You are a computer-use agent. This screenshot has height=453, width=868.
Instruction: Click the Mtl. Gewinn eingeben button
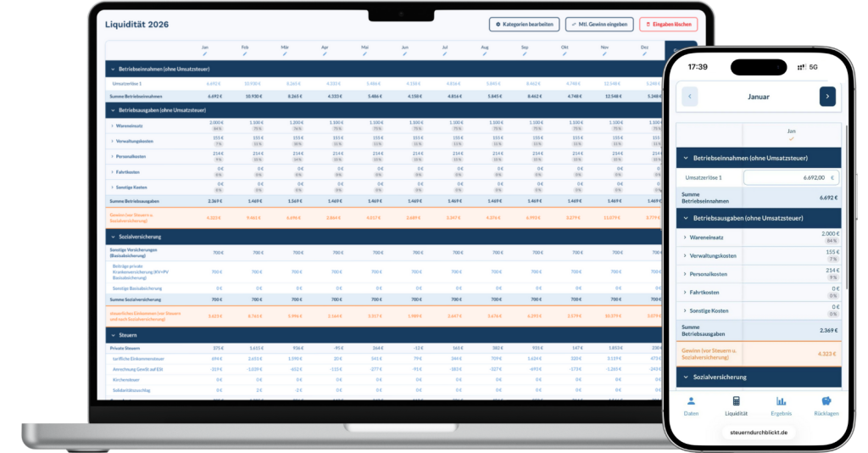pos(599,25)
